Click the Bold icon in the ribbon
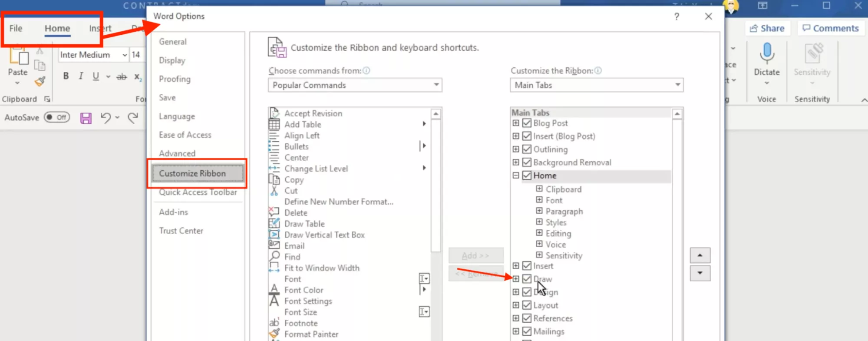The image size is (868, 341). pos(66,76)
